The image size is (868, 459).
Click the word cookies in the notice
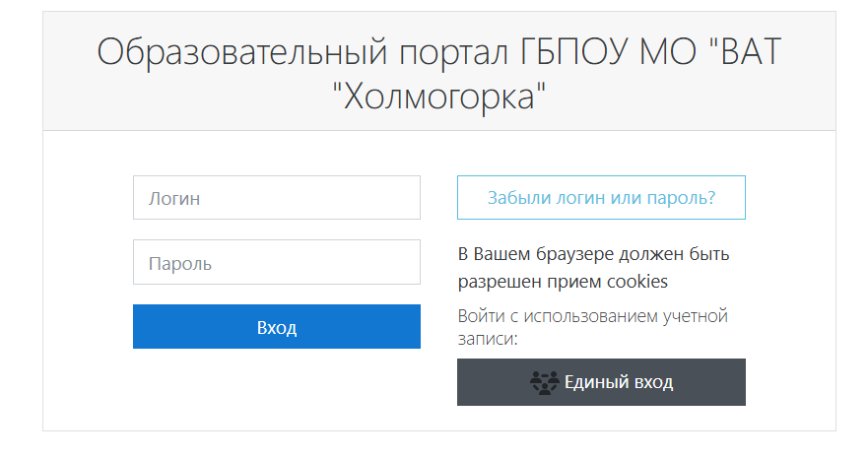(x=636, y=282)
